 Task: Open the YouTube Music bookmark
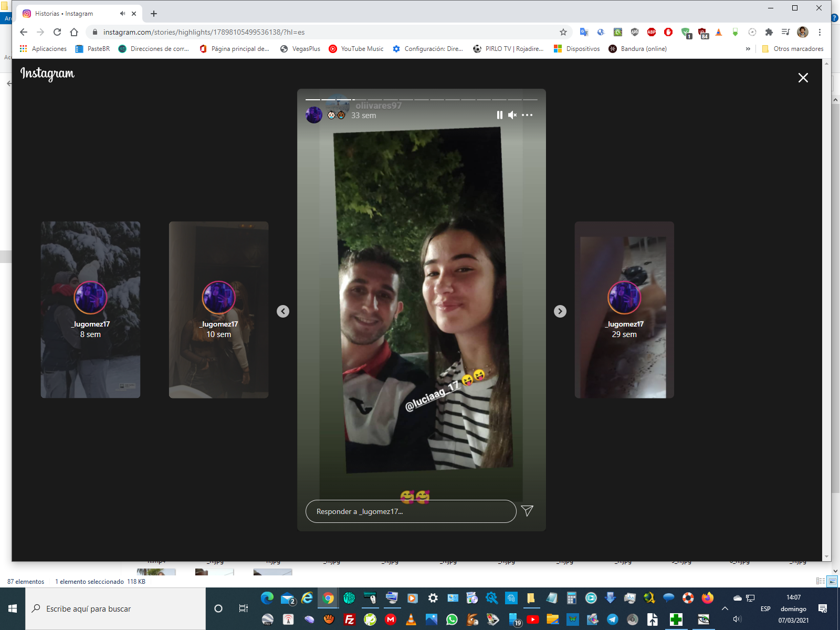tap(356, 49)
